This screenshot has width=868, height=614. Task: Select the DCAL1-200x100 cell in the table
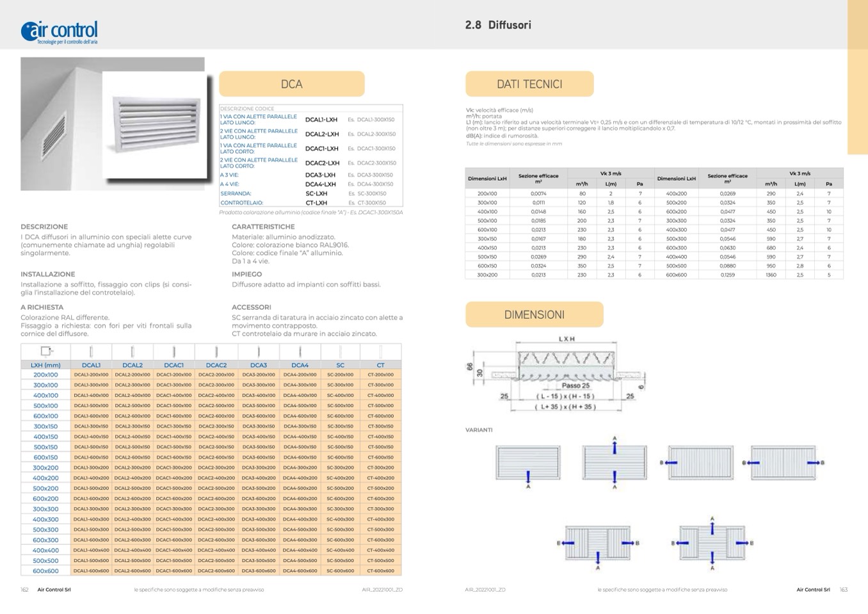91,375
